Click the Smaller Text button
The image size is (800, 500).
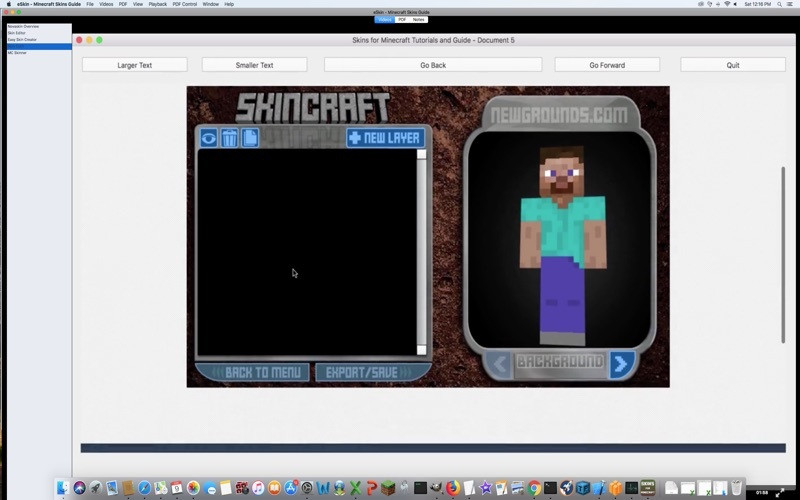coord(255,65)
